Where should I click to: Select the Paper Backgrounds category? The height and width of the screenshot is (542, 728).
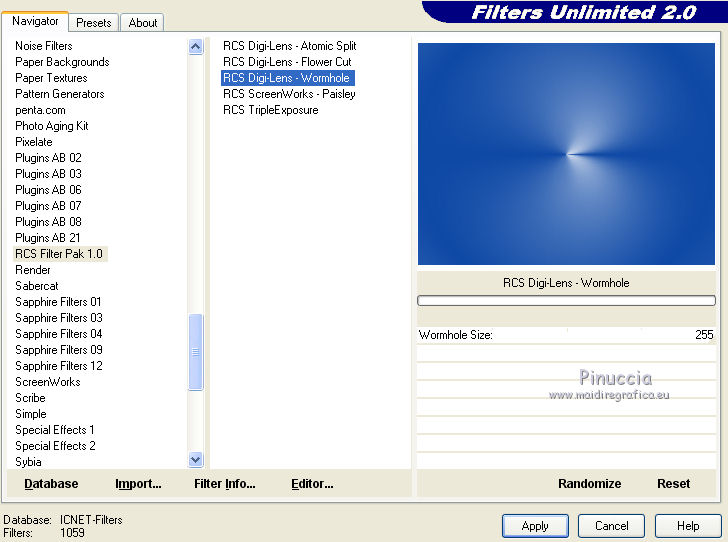point(62,62)
